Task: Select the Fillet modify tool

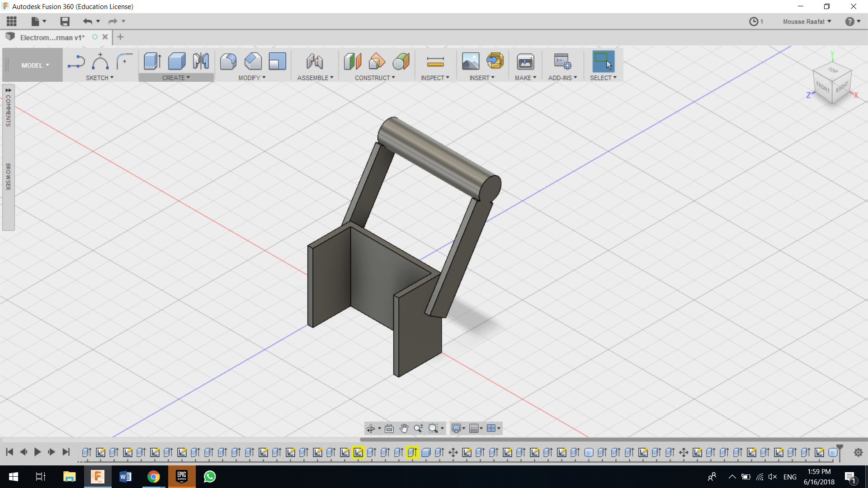Action: point(228,61)
